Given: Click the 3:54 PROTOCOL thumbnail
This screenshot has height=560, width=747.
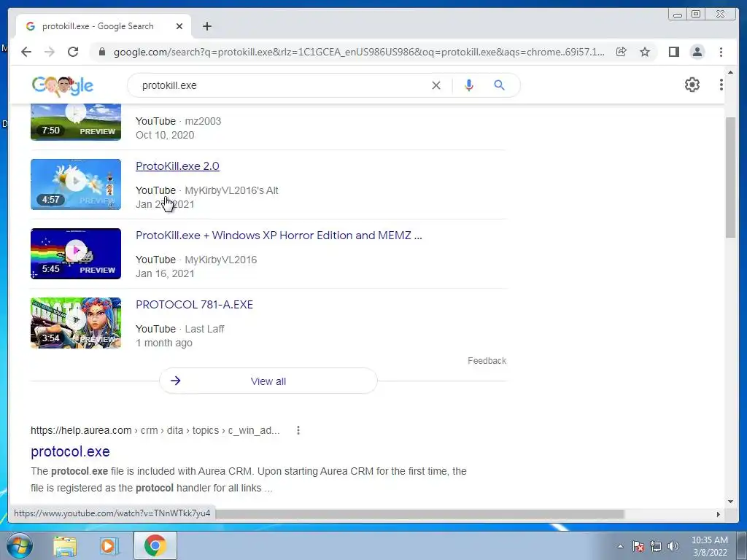Looking at the screenshot, I should (76, 323).
